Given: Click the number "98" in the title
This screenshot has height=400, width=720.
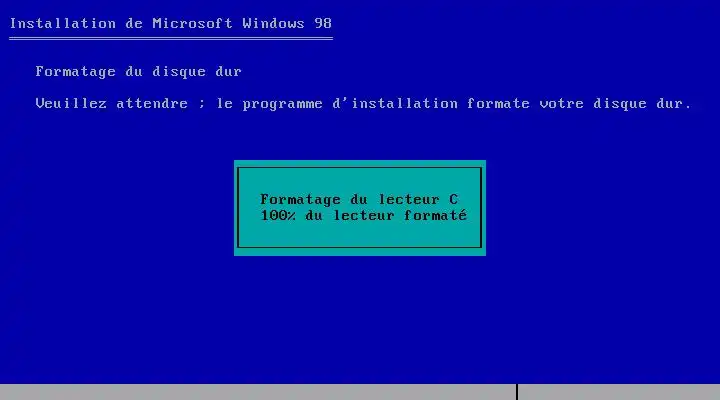Looking at the screenshot, I should (x=323, y=23).
